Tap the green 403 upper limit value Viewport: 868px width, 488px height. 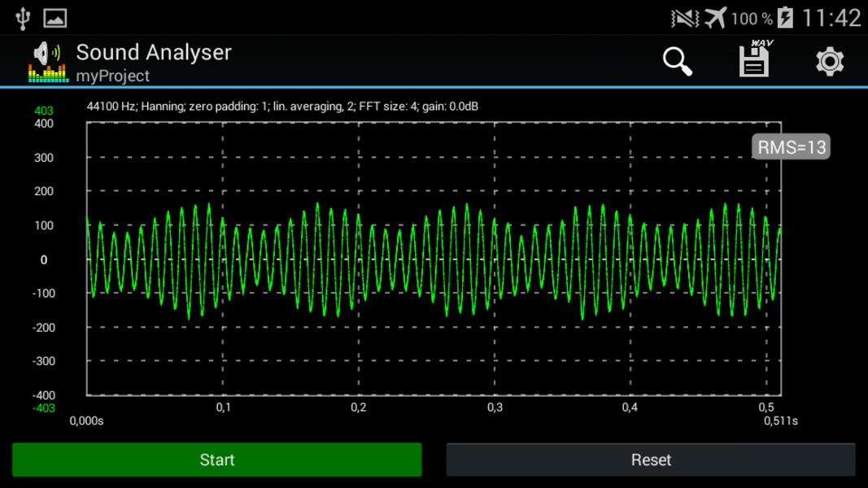44,111
